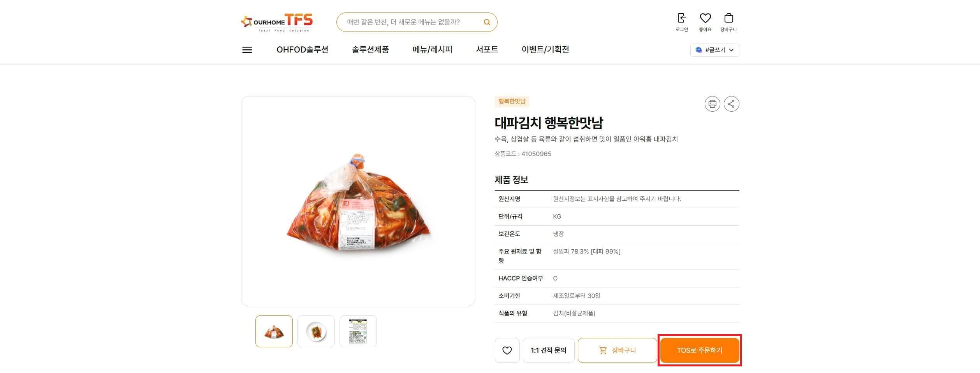
Task: Open the OHFOD솔루션 menu
Action: pyautogui.click(x=303, y=50)
